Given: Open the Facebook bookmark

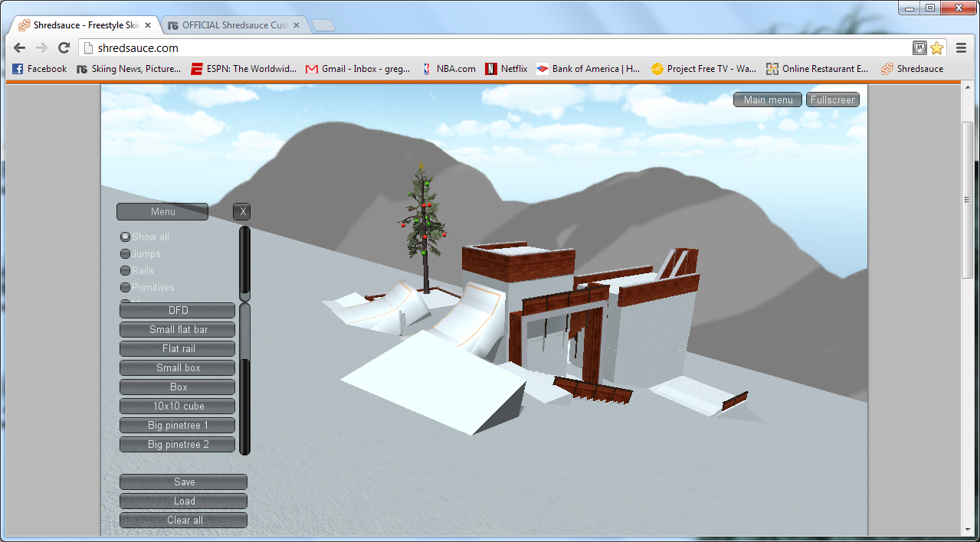Looking at the screenshot, I should pos(40,69).
